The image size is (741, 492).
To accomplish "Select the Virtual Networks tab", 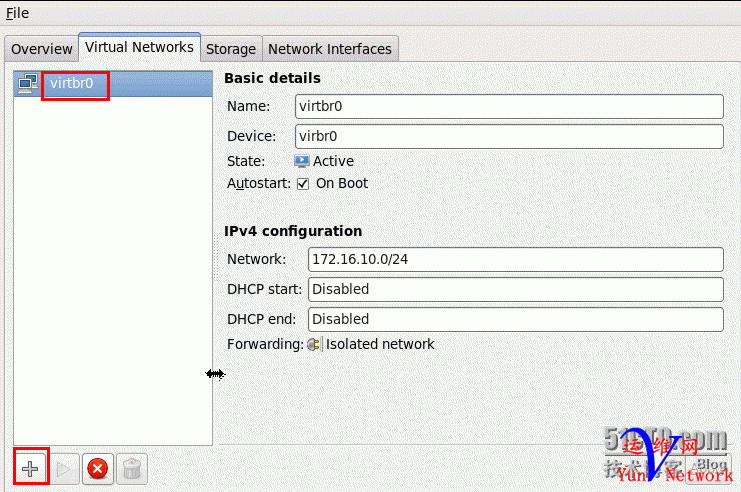I will tap(139, 47).
